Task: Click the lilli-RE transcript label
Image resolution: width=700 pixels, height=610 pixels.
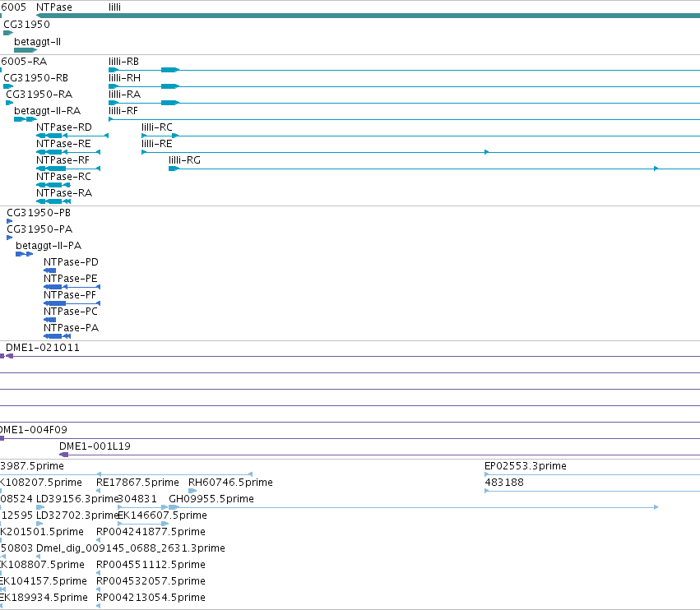Action: [x=156, y=144]
